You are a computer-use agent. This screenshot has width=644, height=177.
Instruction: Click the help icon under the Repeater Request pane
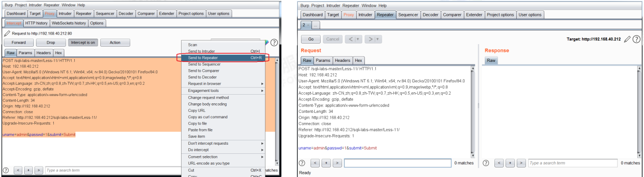pos(302,163)
